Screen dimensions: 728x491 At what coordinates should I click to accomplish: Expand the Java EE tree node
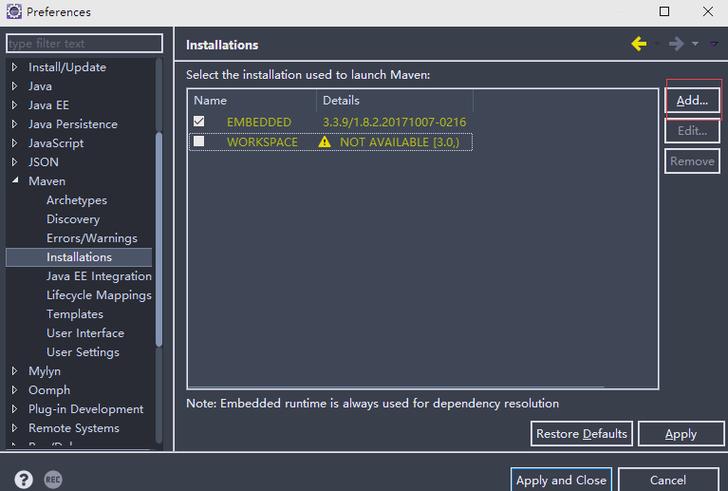click(x=14, y=105)
